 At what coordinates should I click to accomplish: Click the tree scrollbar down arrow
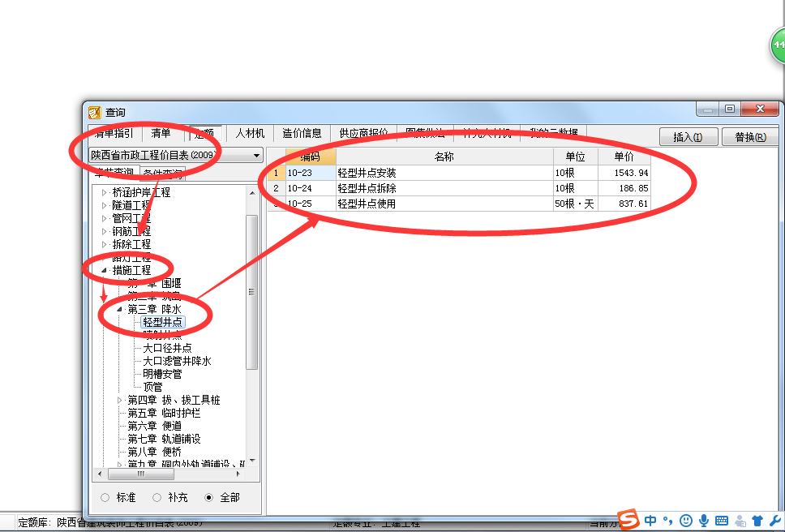click(x=252, y=461)
